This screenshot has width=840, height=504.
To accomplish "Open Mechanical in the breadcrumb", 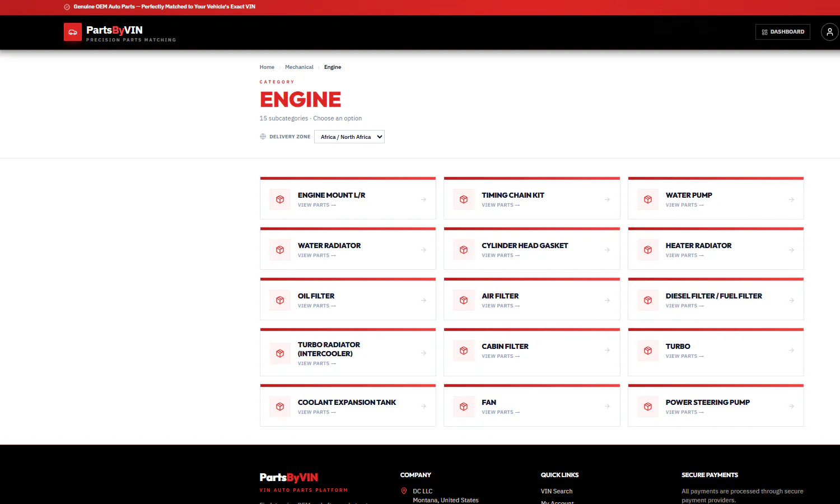I will tap(299, 67).
